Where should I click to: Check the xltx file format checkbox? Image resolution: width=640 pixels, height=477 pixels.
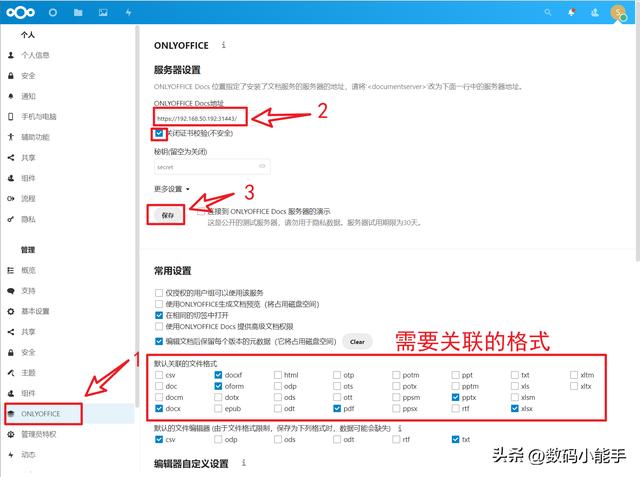(x=574, y=386)
